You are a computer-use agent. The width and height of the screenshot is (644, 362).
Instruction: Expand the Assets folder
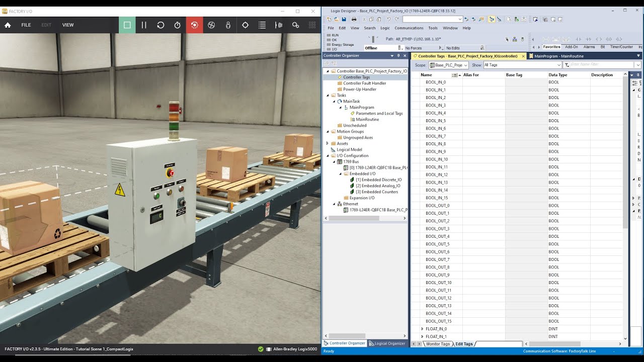click(328, 144)
